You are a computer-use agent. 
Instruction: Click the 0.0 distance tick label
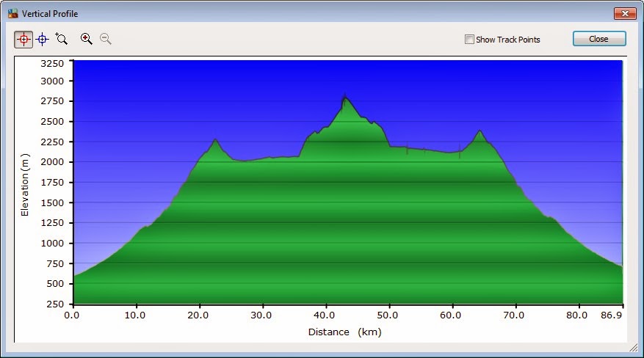tap(73, 315)
